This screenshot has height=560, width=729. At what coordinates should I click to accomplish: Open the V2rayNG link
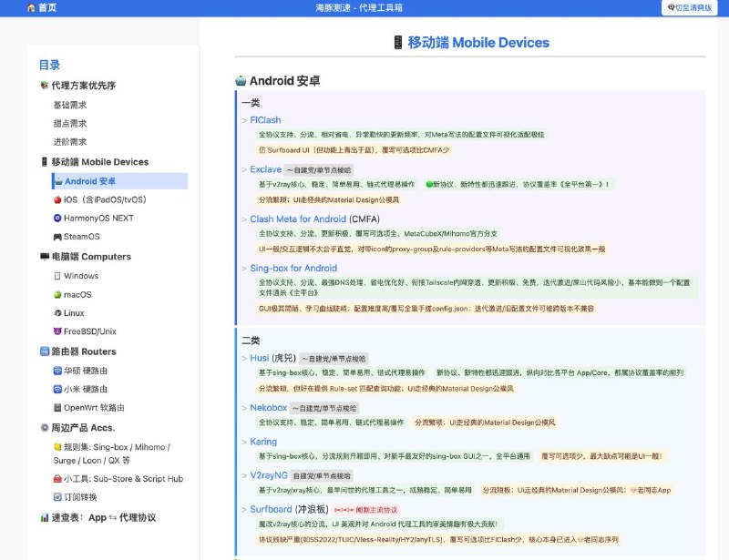(269, 475)
